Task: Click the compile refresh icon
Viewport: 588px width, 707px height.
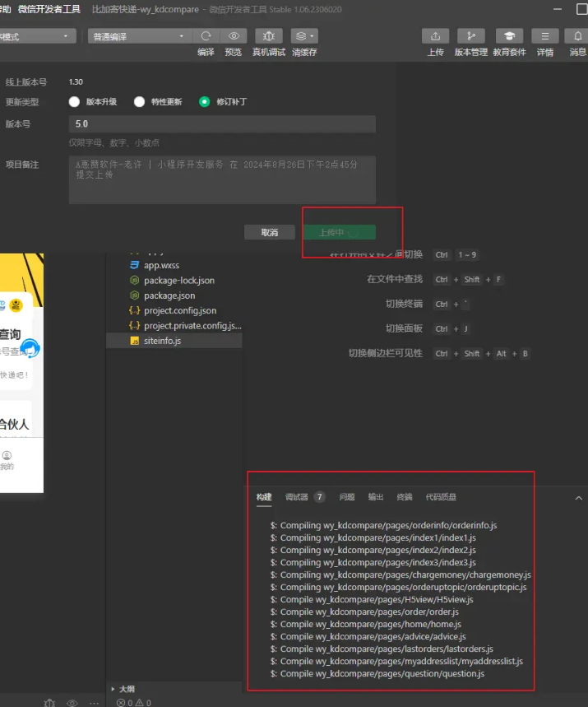Action: point(206,36)
